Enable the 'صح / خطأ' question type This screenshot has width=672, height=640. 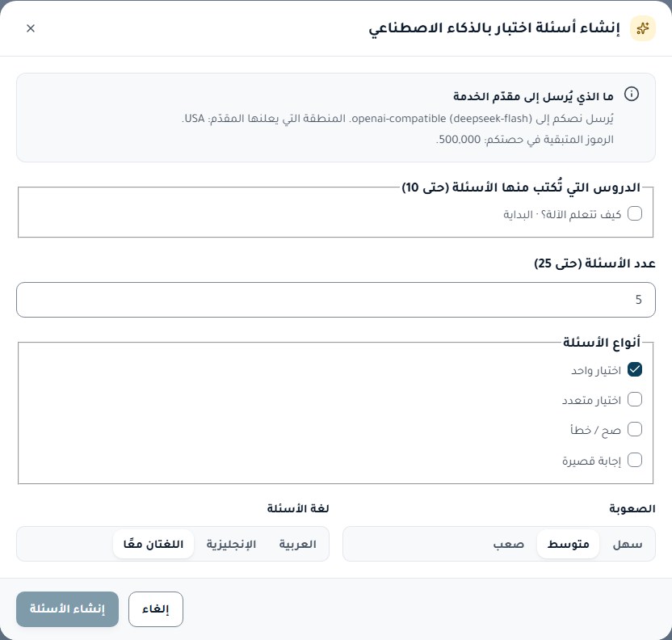(x=635, y=430)
